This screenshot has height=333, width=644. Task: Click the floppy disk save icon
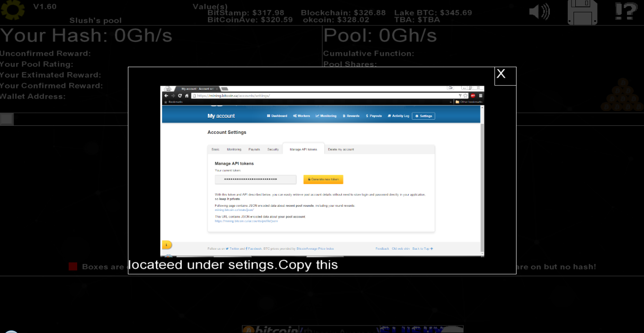coord(582,12)
